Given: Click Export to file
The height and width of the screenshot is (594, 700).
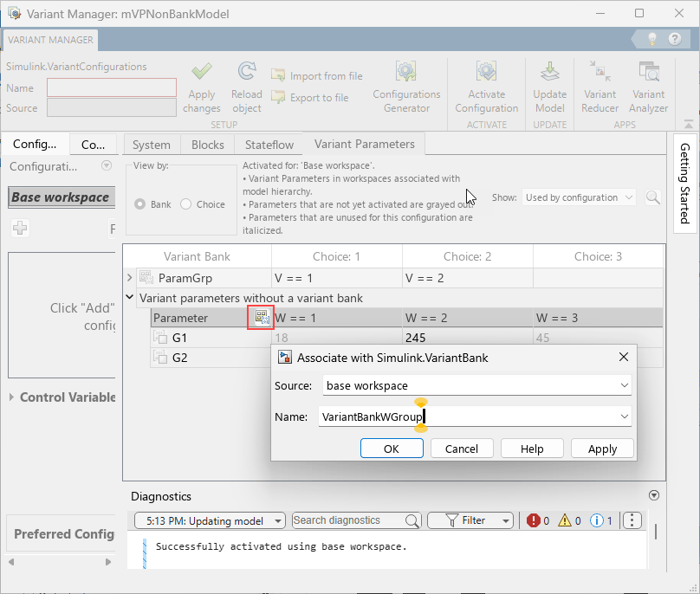Looking at the screenshot, I should point(310,97).
